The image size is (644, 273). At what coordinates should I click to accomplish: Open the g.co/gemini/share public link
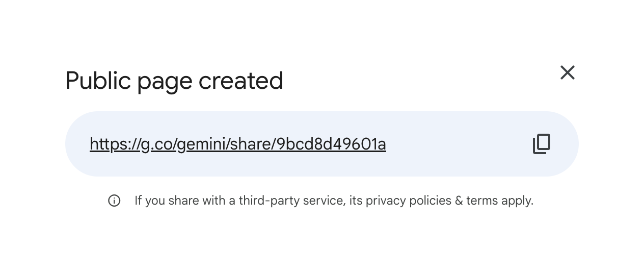tap(237, 144)
